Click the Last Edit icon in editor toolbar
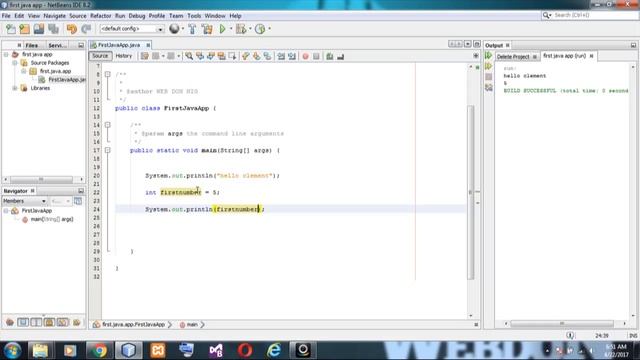Screen dimensions: 640x360 pyautogui.click(x=144, y=56)
